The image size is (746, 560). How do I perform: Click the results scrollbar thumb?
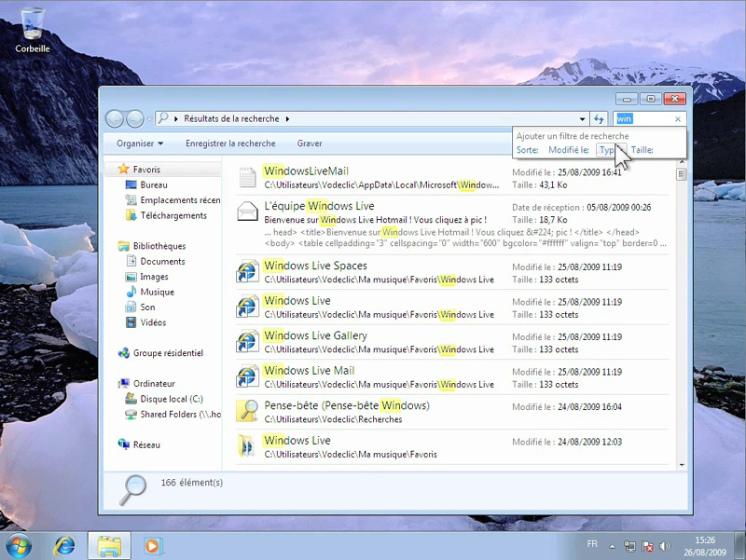pyautogui.click(x=682, y=174)
